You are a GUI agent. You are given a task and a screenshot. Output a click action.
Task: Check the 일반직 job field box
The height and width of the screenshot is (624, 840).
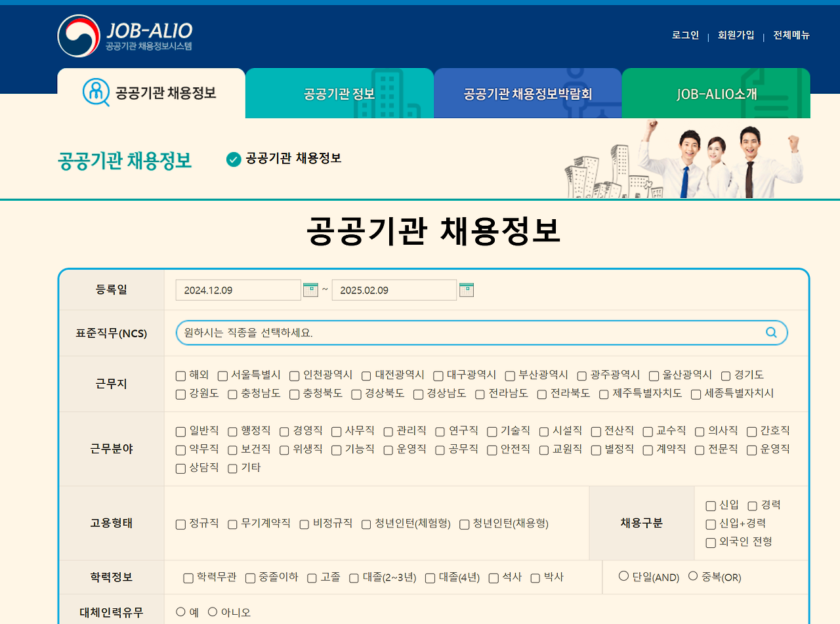click(x=180, y=432)
